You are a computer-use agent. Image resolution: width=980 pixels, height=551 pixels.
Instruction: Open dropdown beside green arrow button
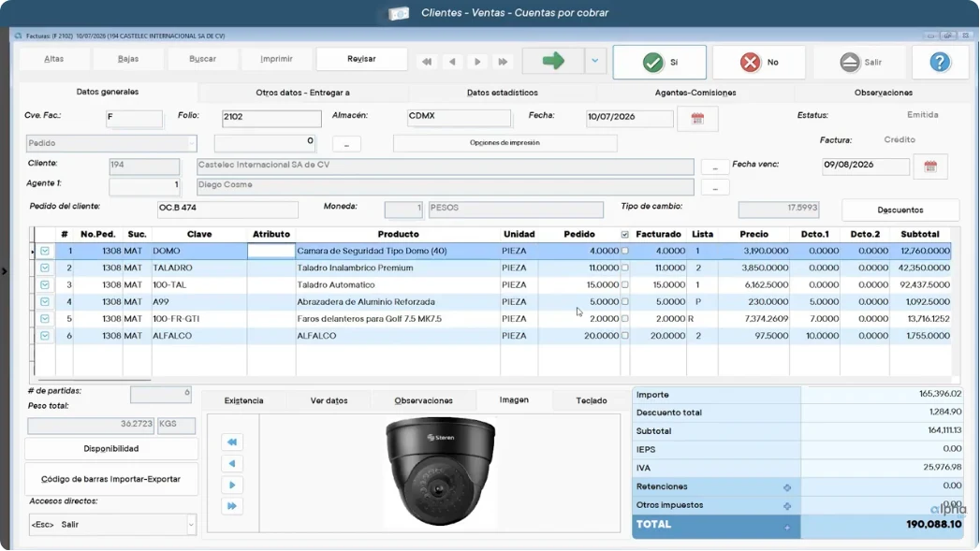point(595,61)
